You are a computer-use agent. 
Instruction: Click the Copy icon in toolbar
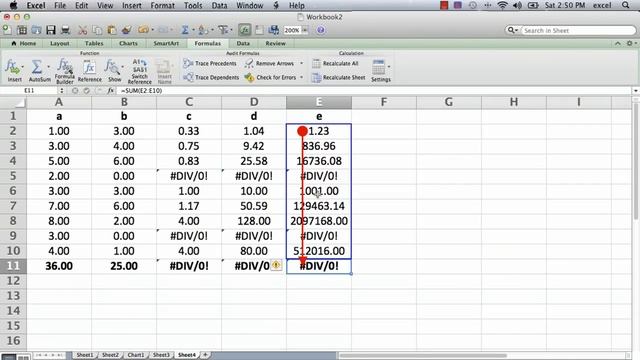97,30
